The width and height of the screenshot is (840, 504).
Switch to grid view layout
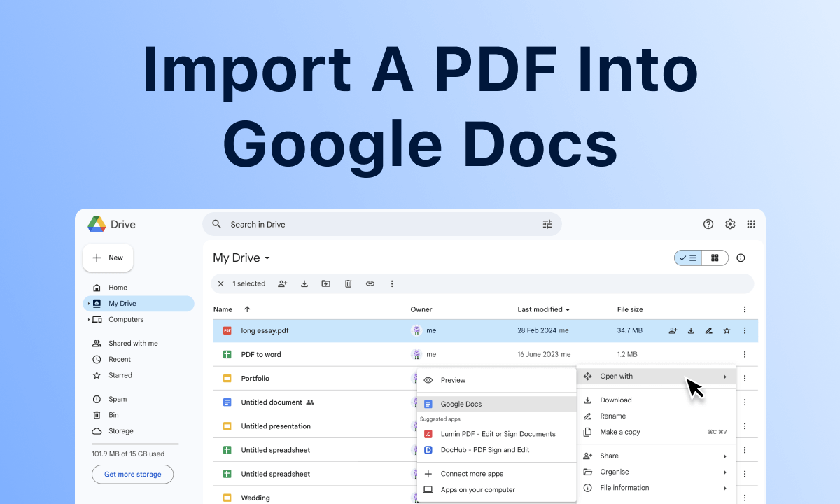click(x=715, y=258)
